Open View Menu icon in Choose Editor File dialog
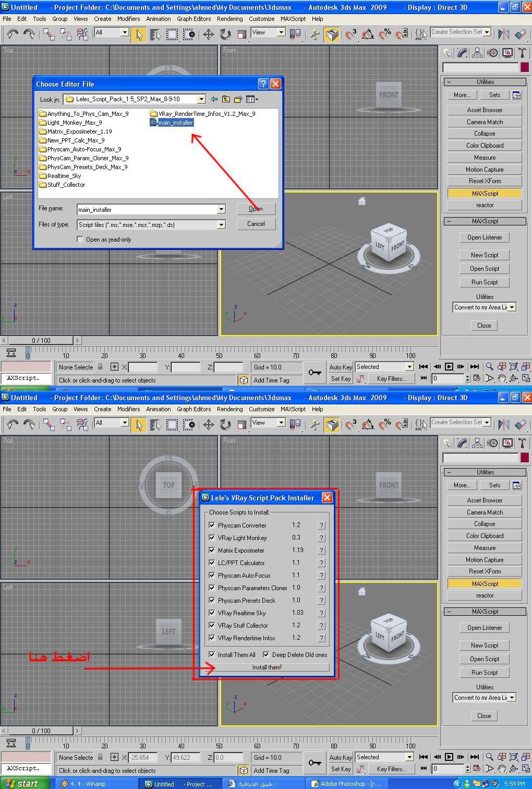 click(x=252, y=99)
